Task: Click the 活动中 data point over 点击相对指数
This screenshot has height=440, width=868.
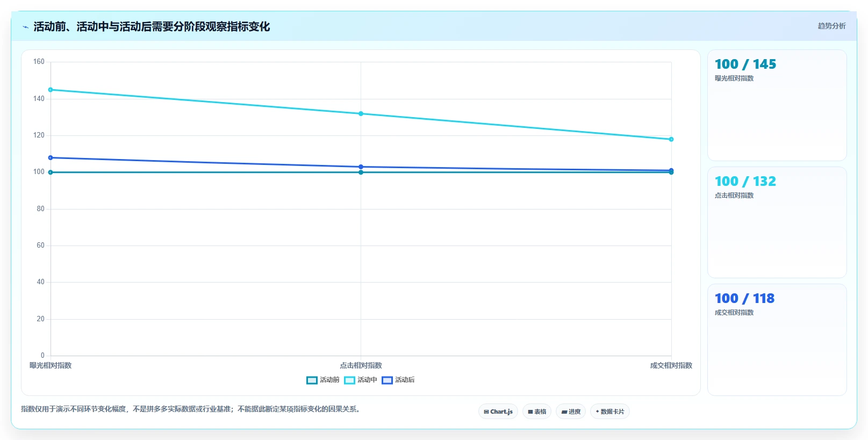Action: click(361, 113)
